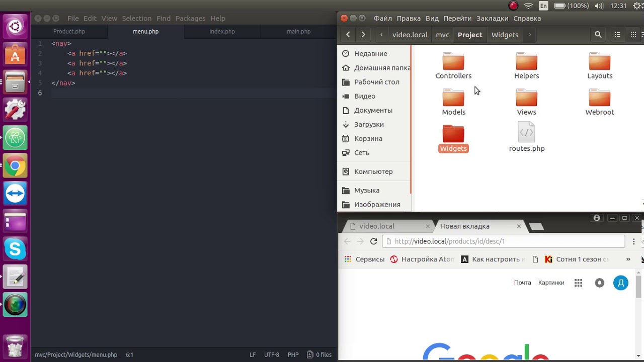
Task: Open Layouts folder
Action: point(600,66)
